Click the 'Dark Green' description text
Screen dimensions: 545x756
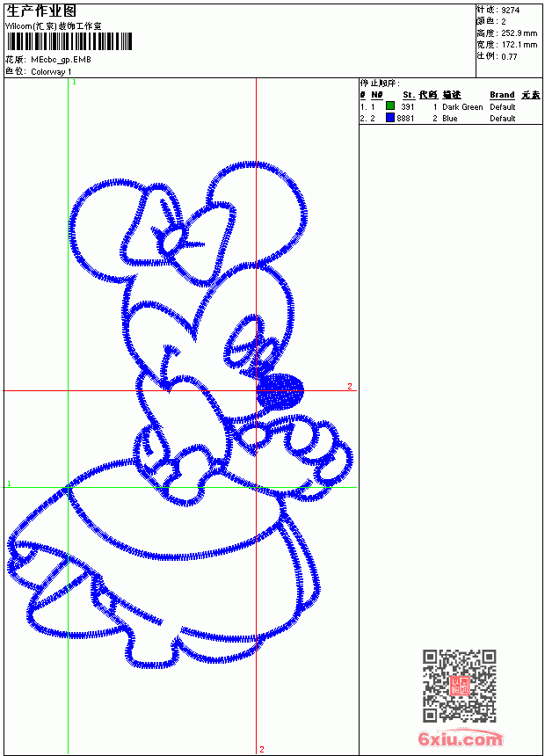[462, 107]
